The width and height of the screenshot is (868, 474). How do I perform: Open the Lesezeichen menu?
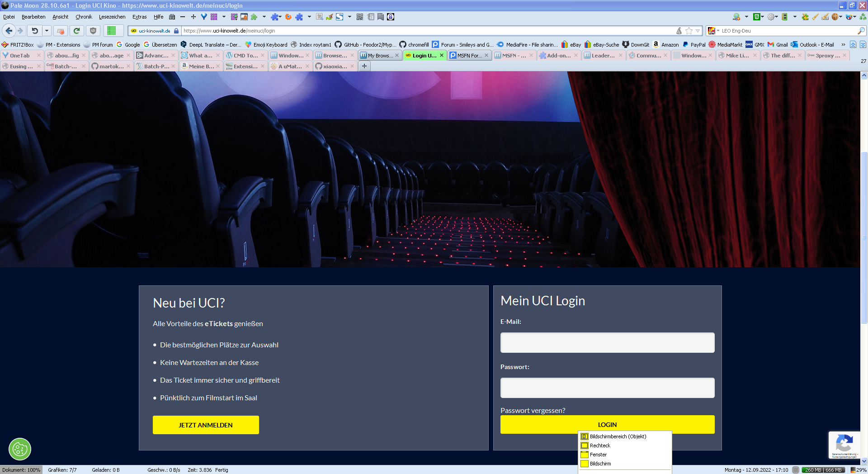tap(112, 17)
